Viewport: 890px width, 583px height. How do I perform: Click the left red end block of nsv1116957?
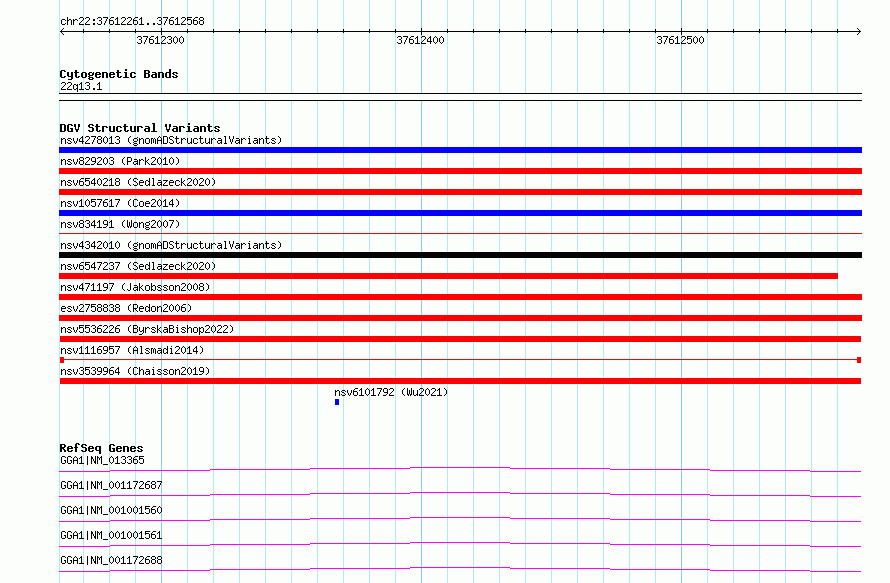pos(62,360)
